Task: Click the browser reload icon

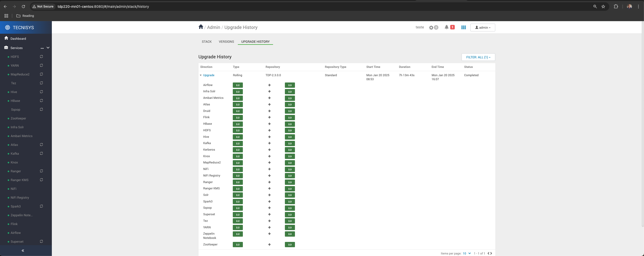Action: 23,7
